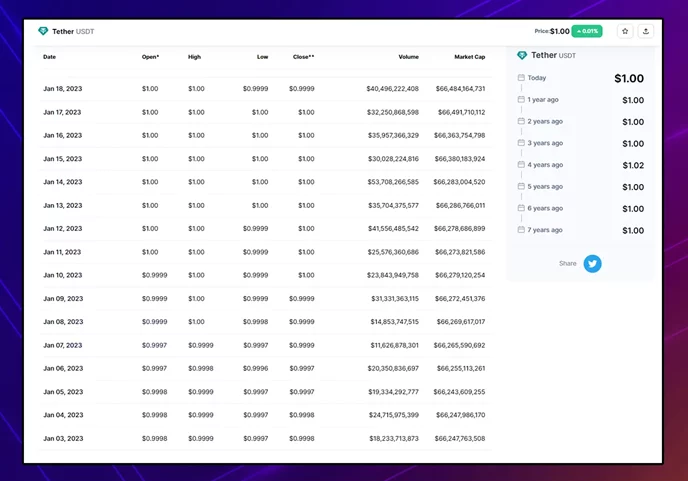Select the Jan 12, 2023 date cell
This screenshot has height=481, width=688.
point(63,229)
